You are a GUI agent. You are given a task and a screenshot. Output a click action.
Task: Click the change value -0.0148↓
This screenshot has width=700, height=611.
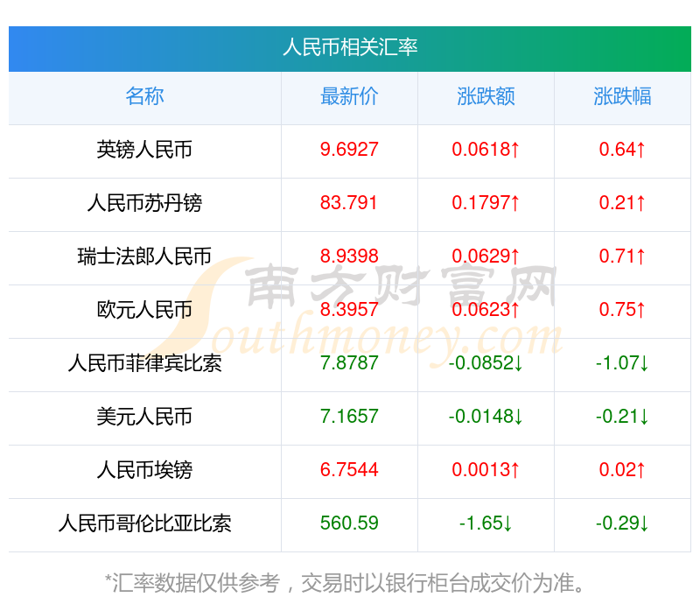click(x=486, y=417)
